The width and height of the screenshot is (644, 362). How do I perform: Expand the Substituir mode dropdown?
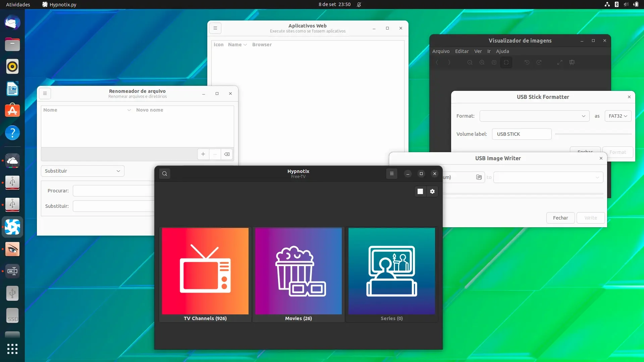(83, 171)
